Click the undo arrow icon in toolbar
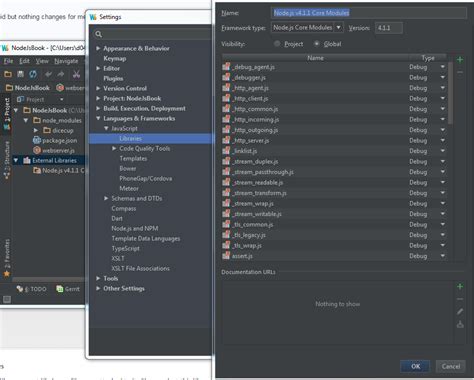Image resolution: width=474 pixels, height=380 pixels. point(48,74)
